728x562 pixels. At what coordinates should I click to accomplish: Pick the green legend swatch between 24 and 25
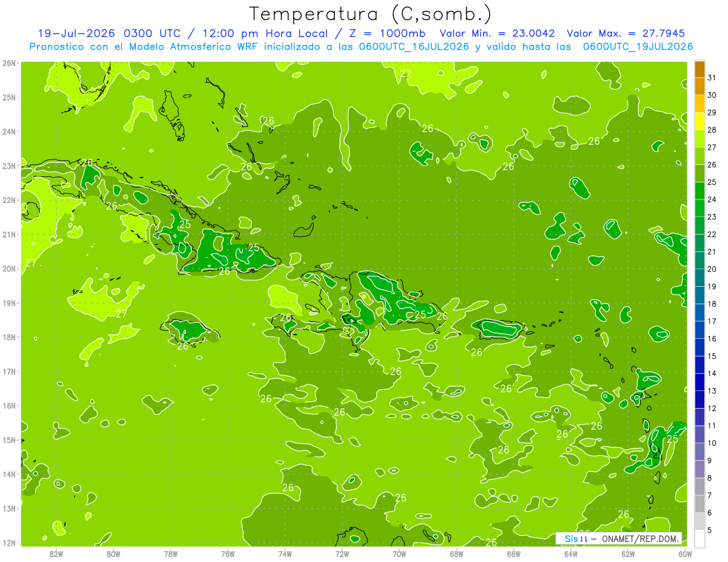699,191
